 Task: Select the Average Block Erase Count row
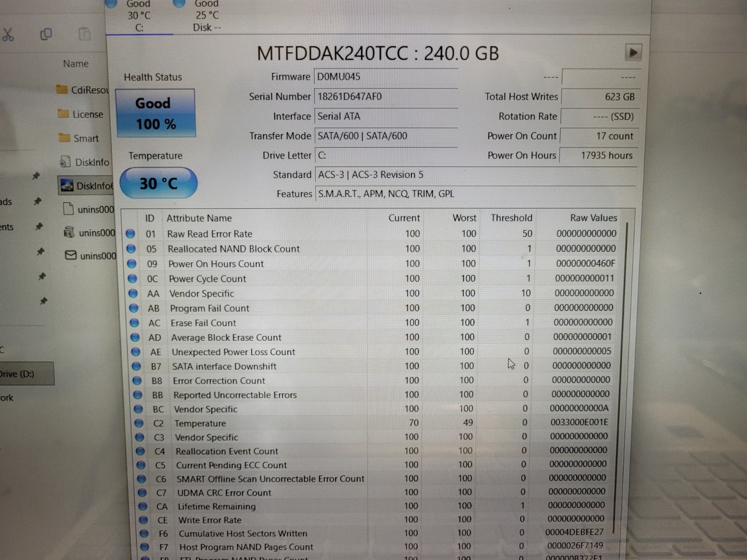click(373, 337)
